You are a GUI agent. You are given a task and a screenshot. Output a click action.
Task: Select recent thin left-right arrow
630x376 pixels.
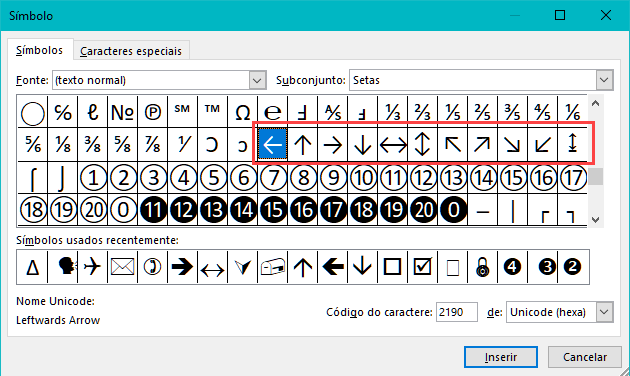coord(213,267)
